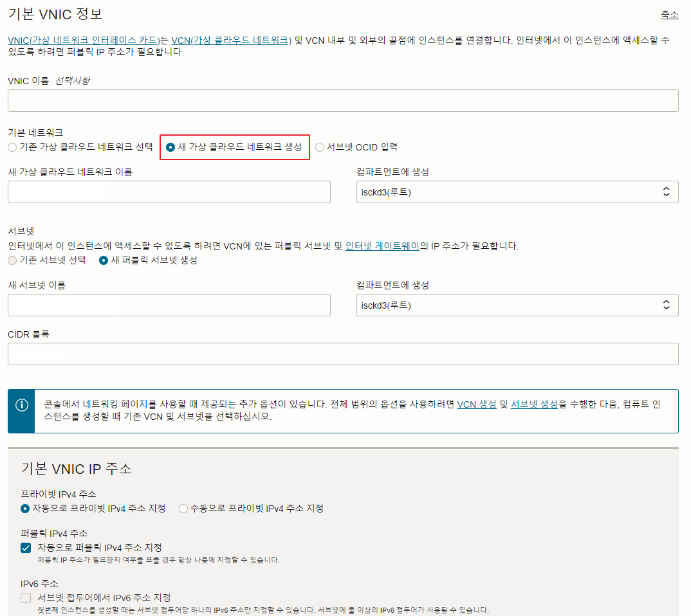Expand the subnet 컴파트먼트에 생성 dropdown

(517, 305)
